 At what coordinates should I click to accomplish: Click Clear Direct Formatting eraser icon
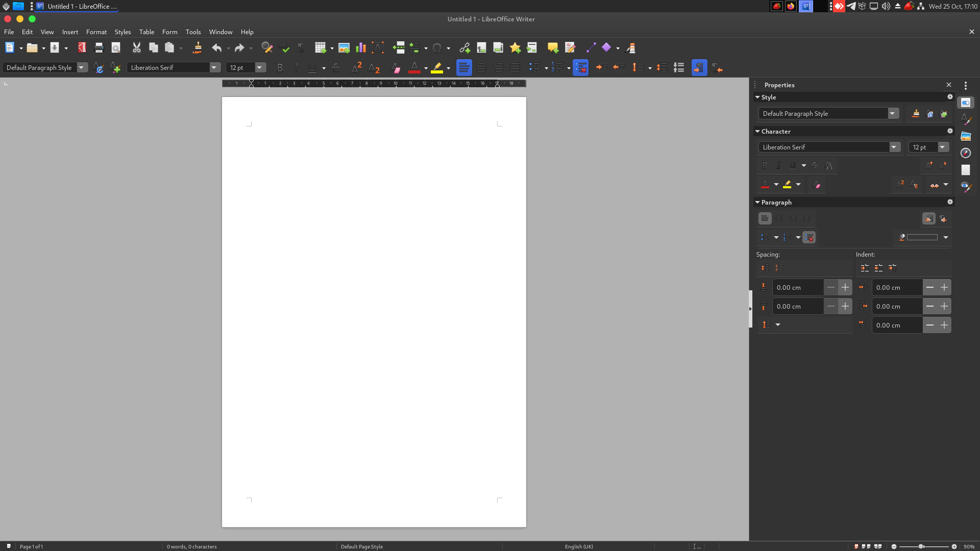(395, 67)
